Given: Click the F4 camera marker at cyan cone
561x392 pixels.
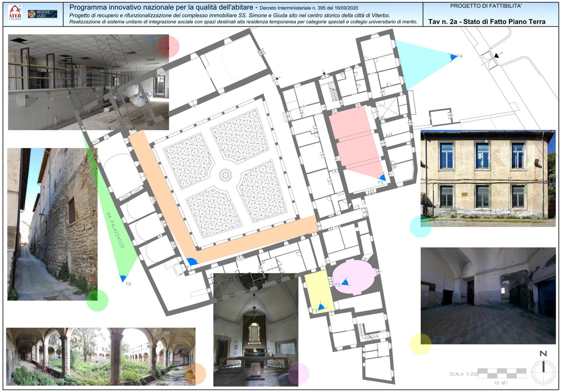Looking at the screenshot, I should pyautogui.click(x=453, y=57).
